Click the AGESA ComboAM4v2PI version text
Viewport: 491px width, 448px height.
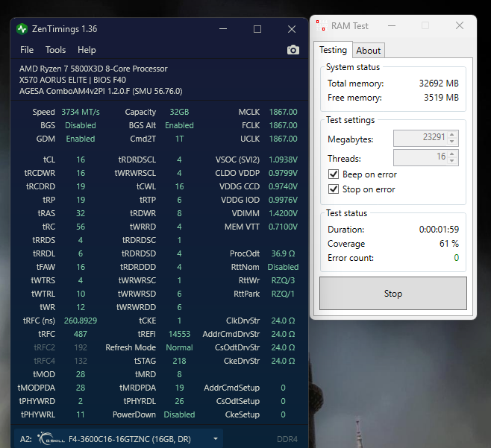click(101, 91)
